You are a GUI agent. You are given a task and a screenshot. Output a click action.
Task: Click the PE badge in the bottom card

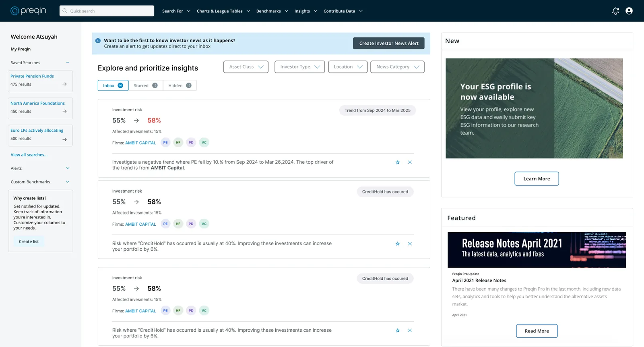165,310
